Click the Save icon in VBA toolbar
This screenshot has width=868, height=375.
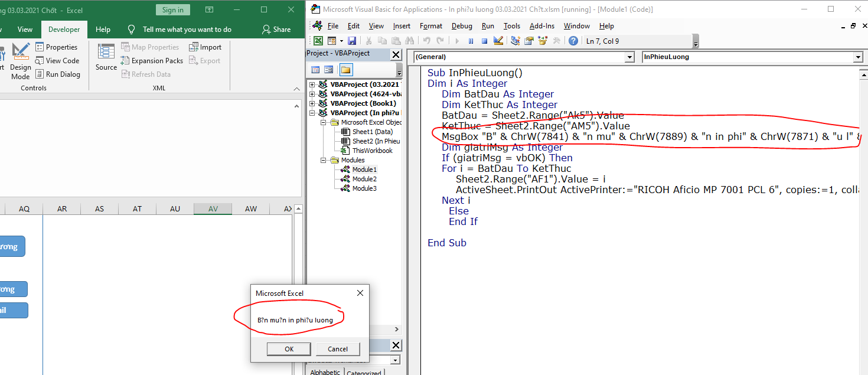tap(352, 41)
